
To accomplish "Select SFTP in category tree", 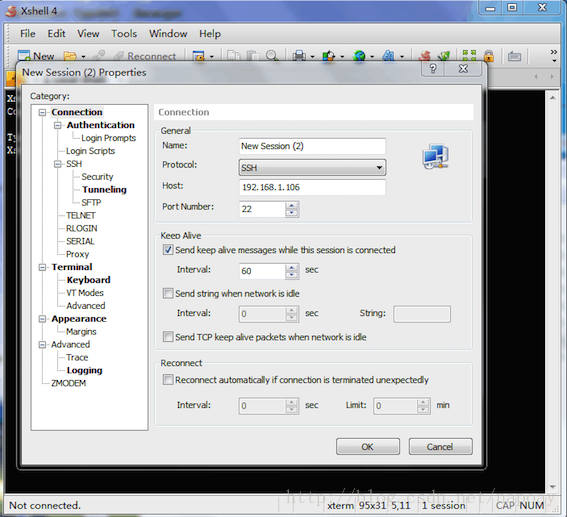I will click(91, 202).
